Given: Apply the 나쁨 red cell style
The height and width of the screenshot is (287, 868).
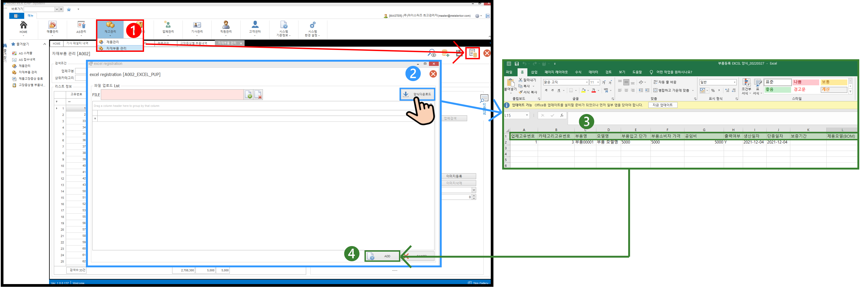Looking at the screenshot, I should [805, 82].
